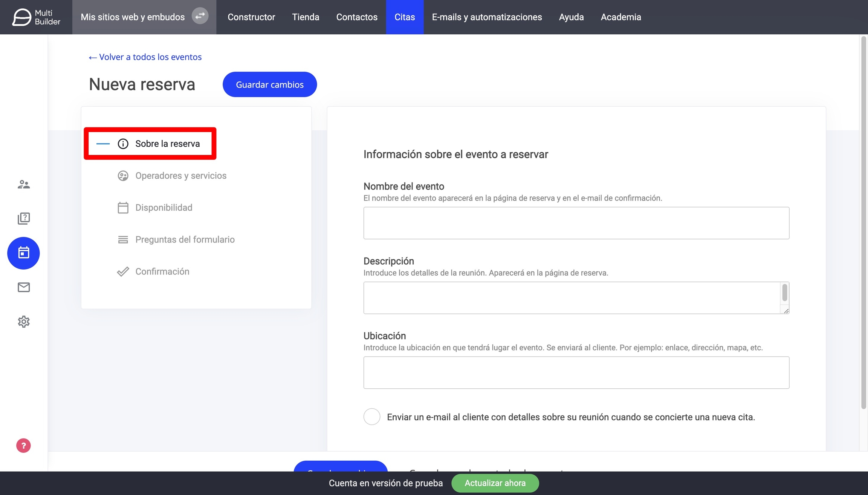The width and height of the screenshot is (868, 495).
Task: Click the Nombre del evento field
Action: coord(576,223)
